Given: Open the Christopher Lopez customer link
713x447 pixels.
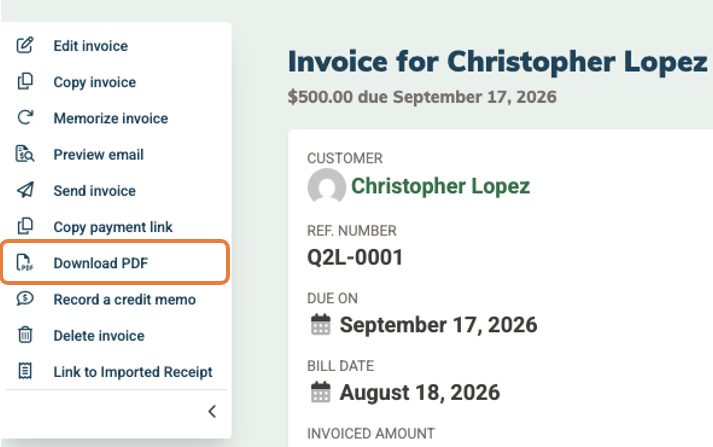Looking at the screenshot, I should click(440, 186).
